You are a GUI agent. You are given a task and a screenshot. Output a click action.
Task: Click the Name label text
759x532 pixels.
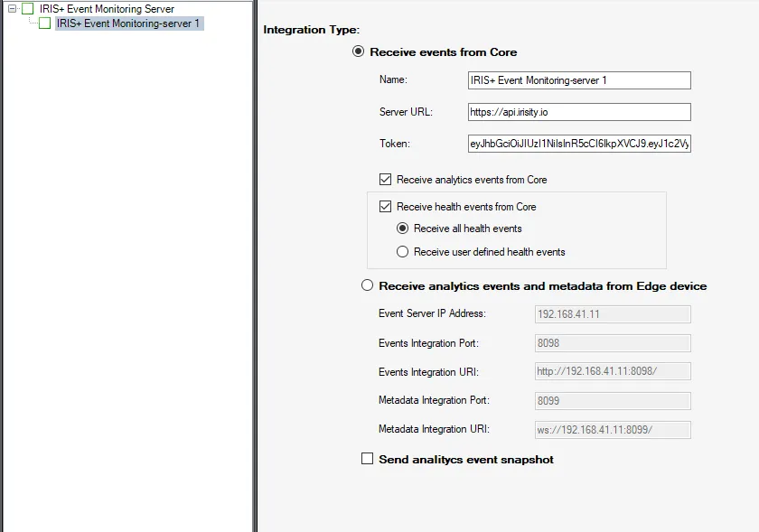(x=393, y=79)
